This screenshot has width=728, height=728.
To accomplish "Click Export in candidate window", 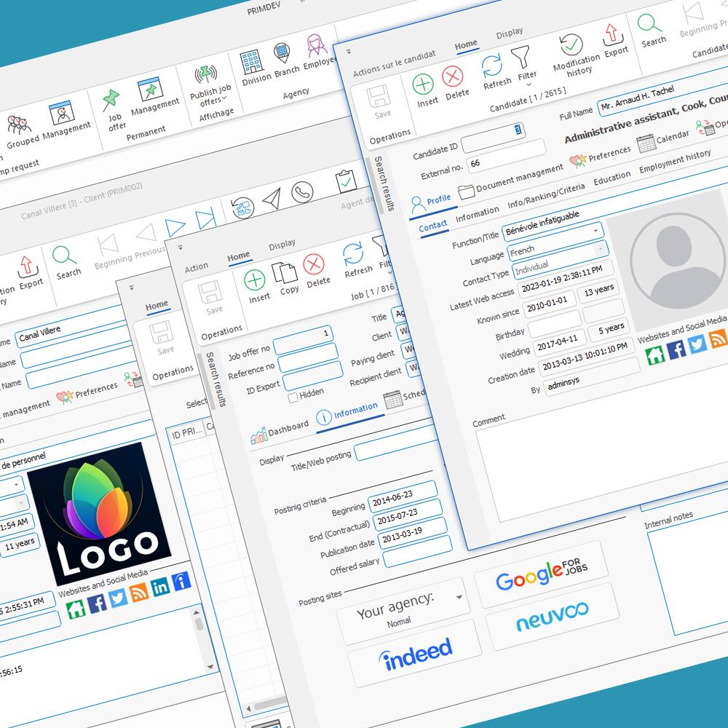I will point(612,34).
